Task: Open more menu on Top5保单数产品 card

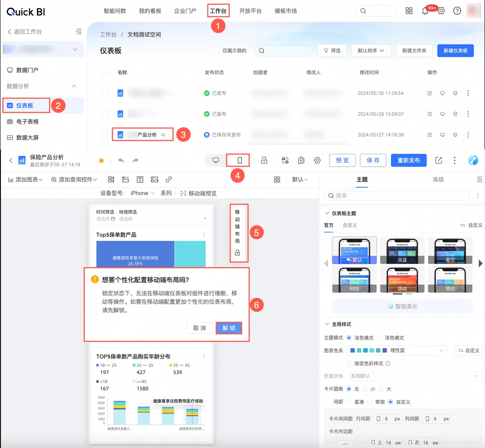Action: (x=204, y=235)
